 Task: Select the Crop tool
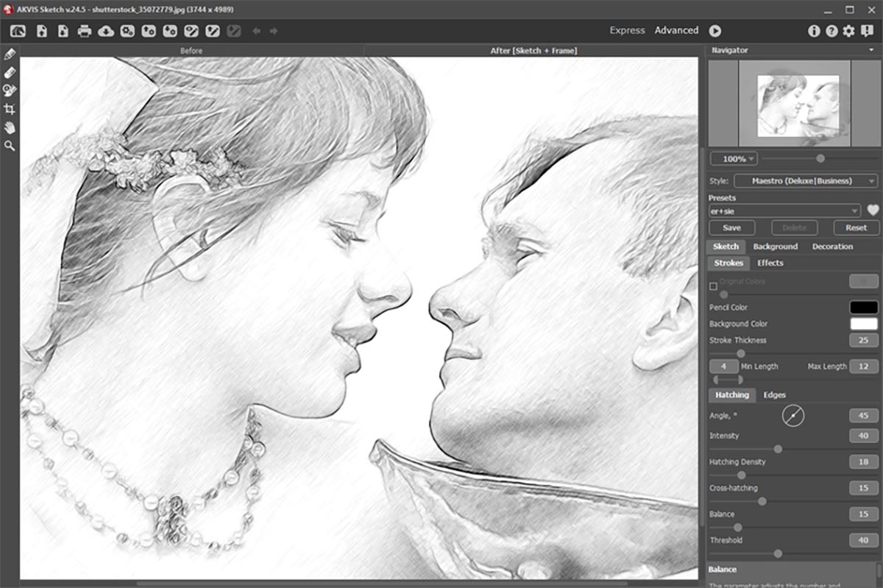click(x=10, y=109)
